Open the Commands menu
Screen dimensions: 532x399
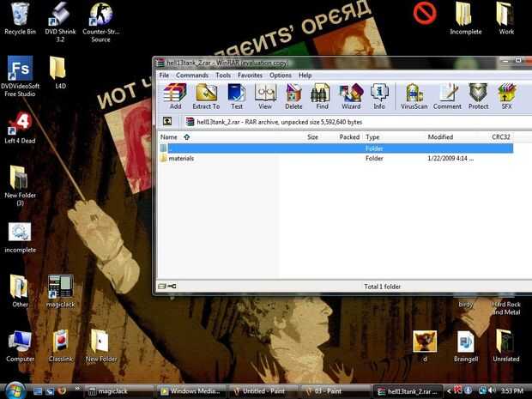pos(192,76)
